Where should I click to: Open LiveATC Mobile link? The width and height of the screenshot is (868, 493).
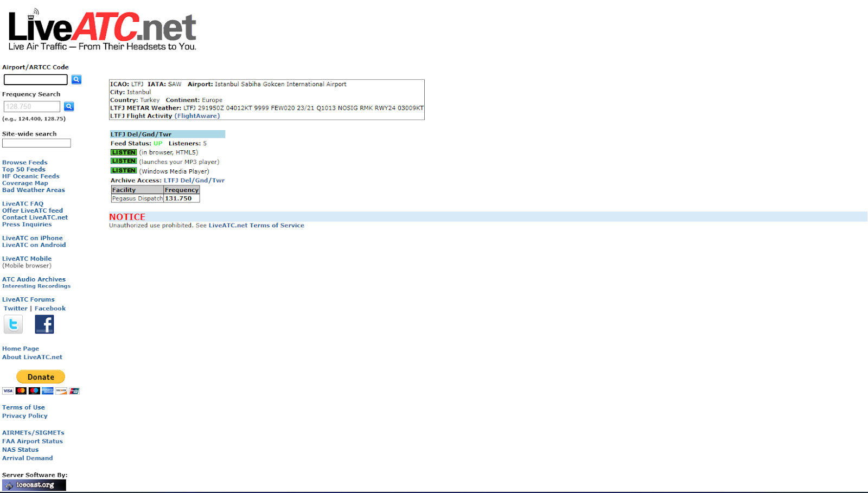(x=27, y=259)
